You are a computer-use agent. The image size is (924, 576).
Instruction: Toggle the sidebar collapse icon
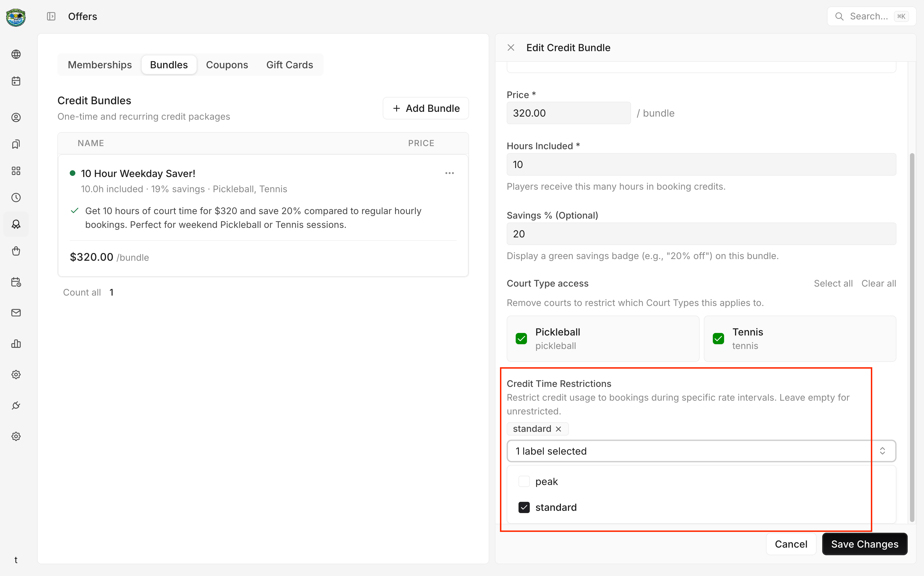tap(51, 16)
